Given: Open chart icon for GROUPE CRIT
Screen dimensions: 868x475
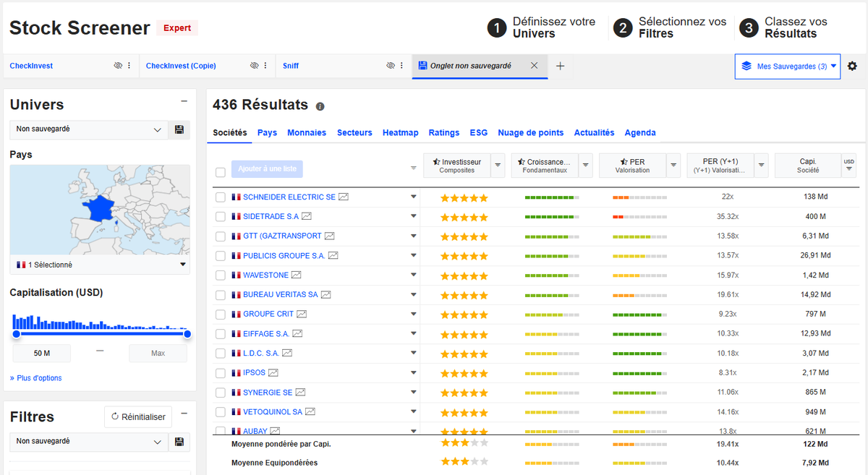Looking at the screenshot, I should point(302,314).
